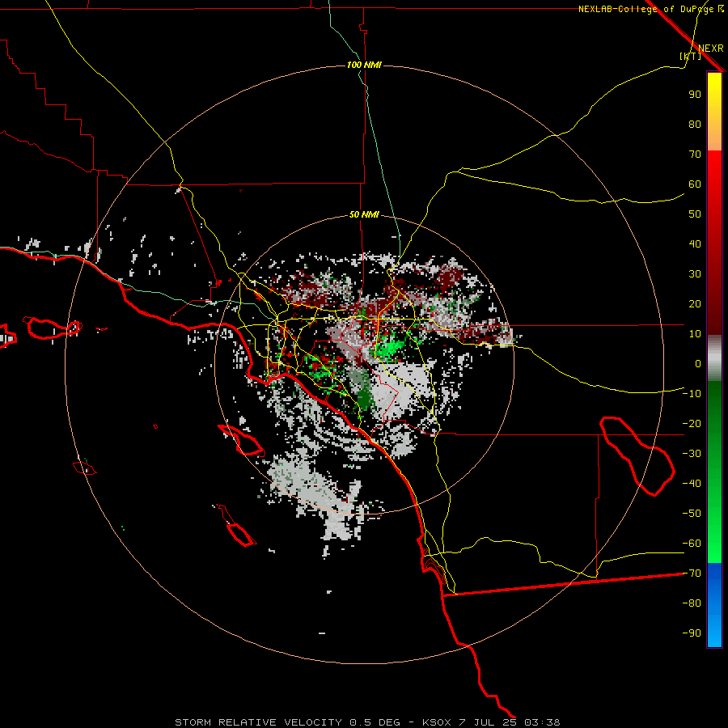Select the "-80" scale value

[x=692, y=603]
